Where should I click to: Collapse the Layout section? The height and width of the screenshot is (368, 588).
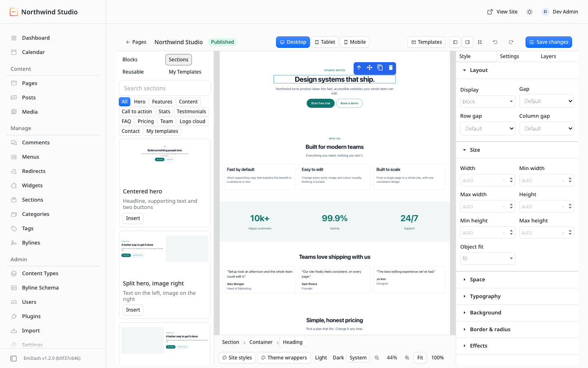517,70
